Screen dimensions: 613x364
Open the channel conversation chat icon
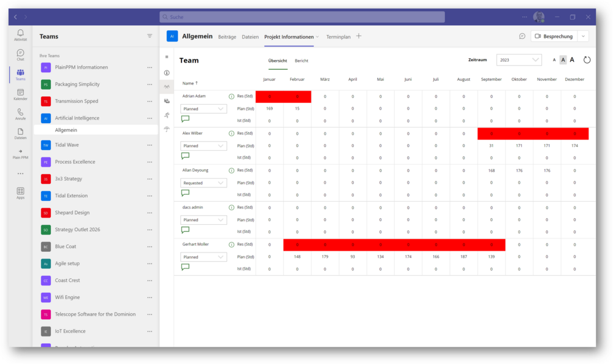point(522,36)
